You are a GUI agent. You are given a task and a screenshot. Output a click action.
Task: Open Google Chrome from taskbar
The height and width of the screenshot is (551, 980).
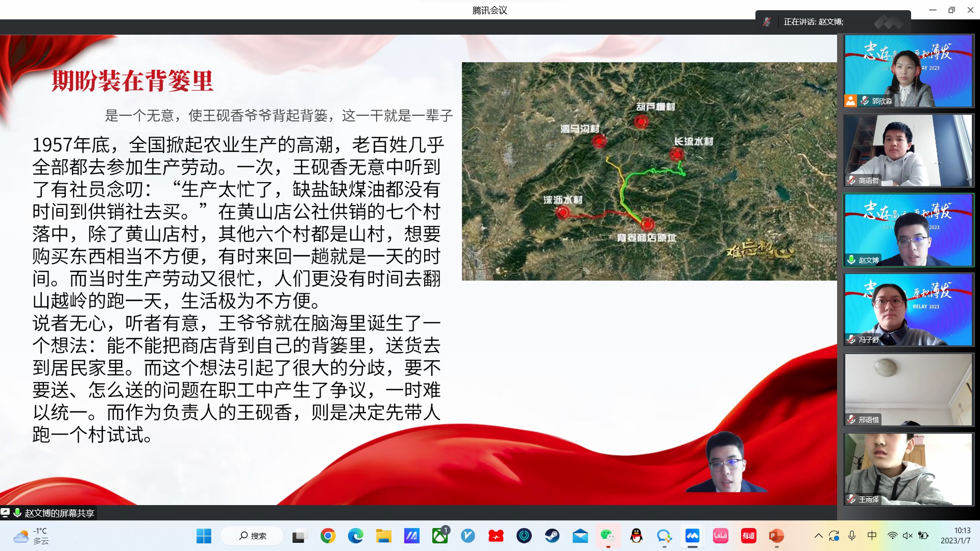(x=328, y=536)
